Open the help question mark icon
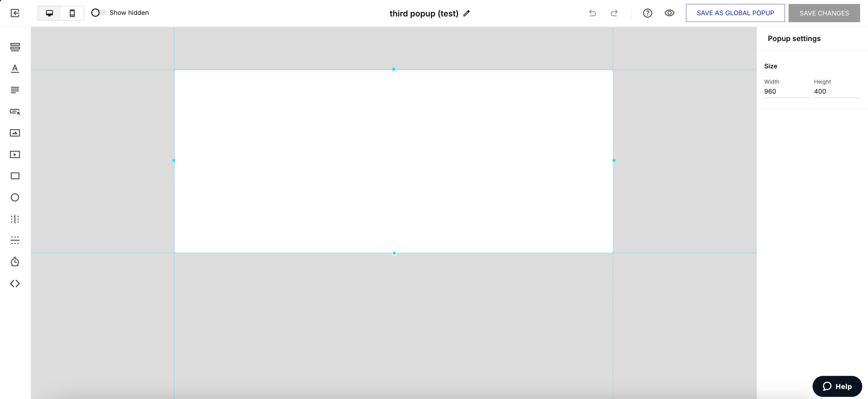This screenshot has width=868, height=399. [x=647, y=13]
